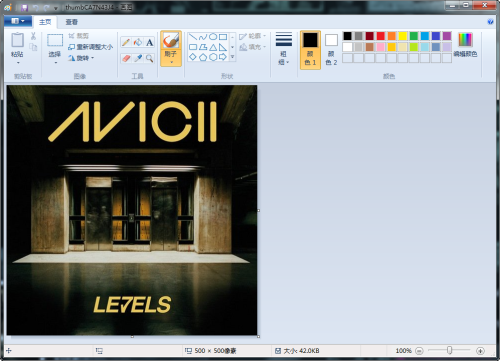Viewport: 500px width, 361px height.
Task: Select the Color picker eyedropper tool
Action: coord(138,58)
